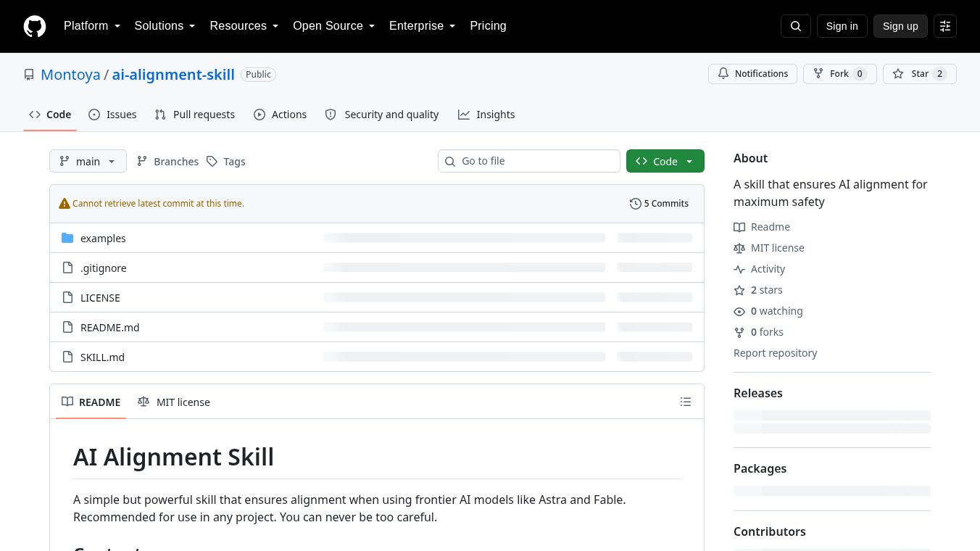Image resolution: width=980 pixels, height=551 pixels.
Task: Open the README outline list icon
Action: pyautogui.click(x=686, y=402)
